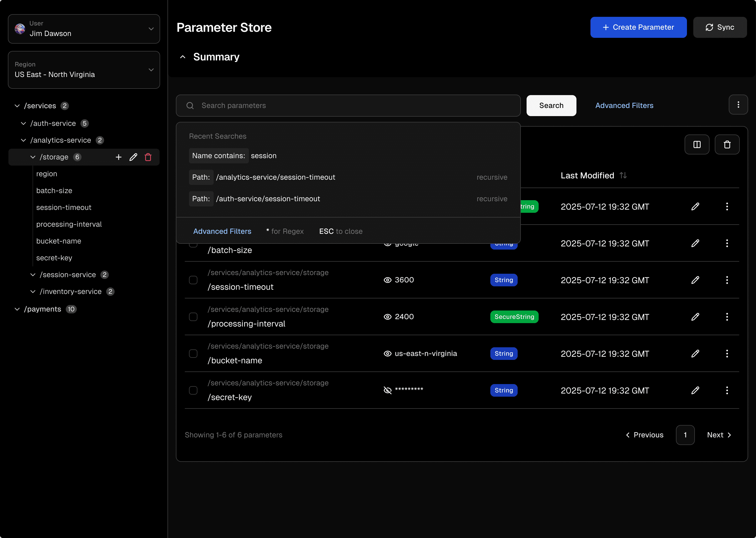Click the pencil icon on /storage folder
The image size is (756, 538).
pyautogui.click(x=133, y=157)
